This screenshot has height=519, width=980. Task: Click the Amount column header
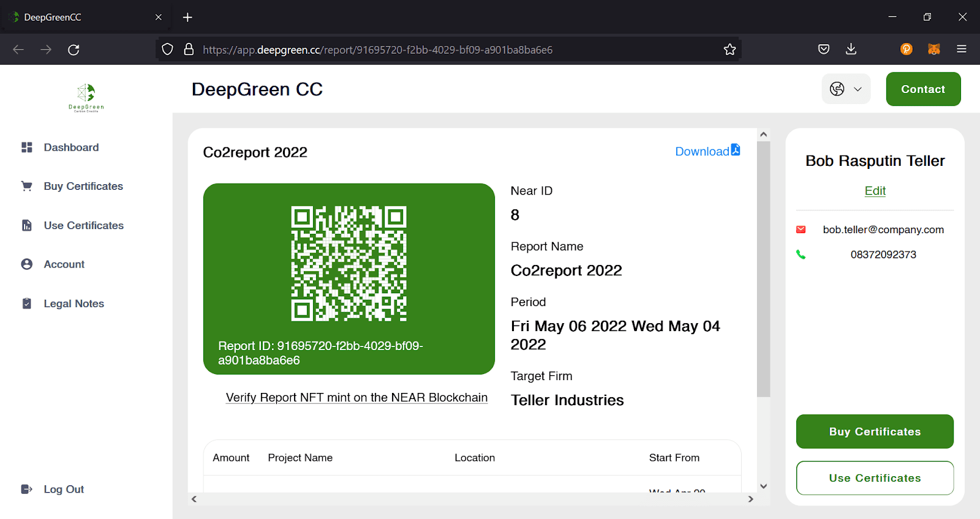231,458
